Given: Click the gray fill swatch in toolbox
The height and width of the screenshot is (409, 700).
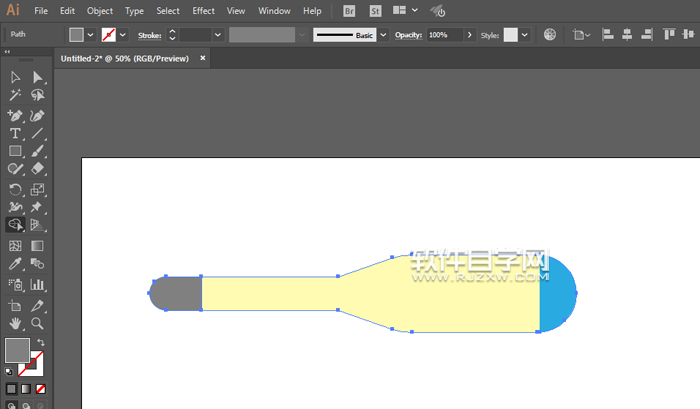Looking at the screenshot, I should [x=17, y=350].
